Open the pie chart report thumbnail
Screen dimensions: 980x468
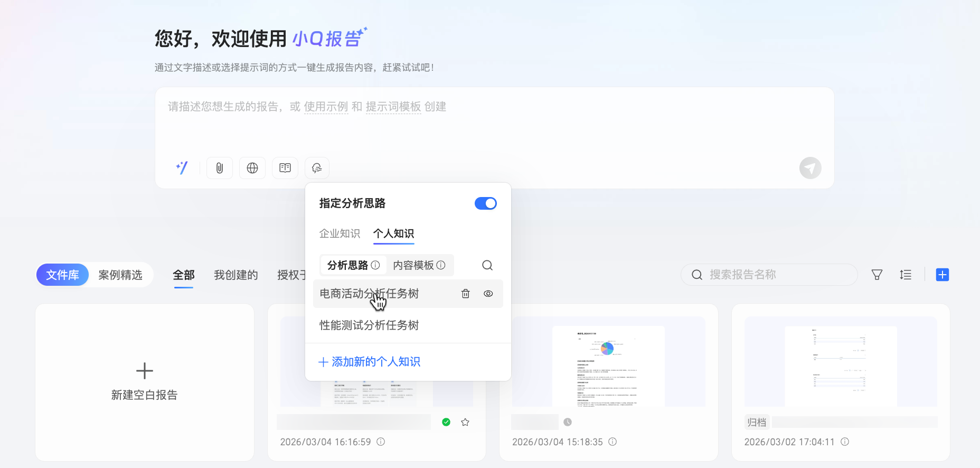[608, 362]
